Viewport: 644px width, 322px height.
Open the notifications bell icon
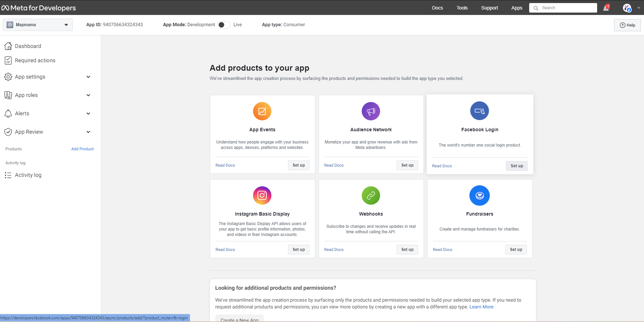click(x=606, y=7)
